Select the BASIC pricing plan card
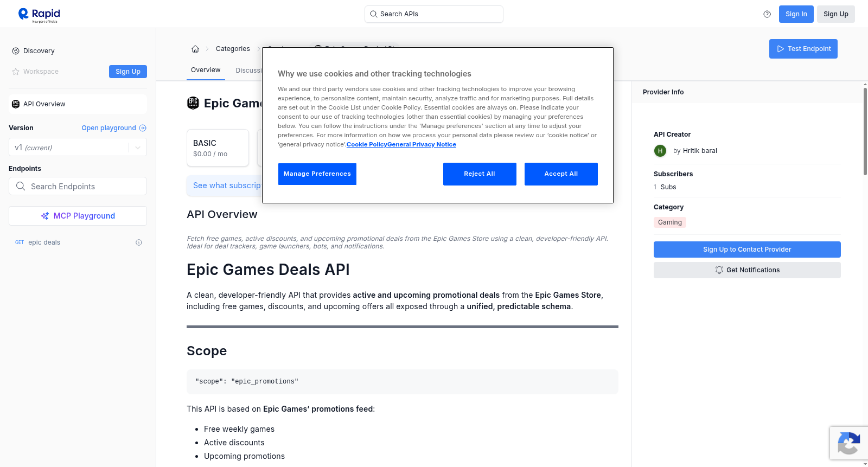This screenshot has width=868, height=467. pyautogui.click(x=218, y=148)
